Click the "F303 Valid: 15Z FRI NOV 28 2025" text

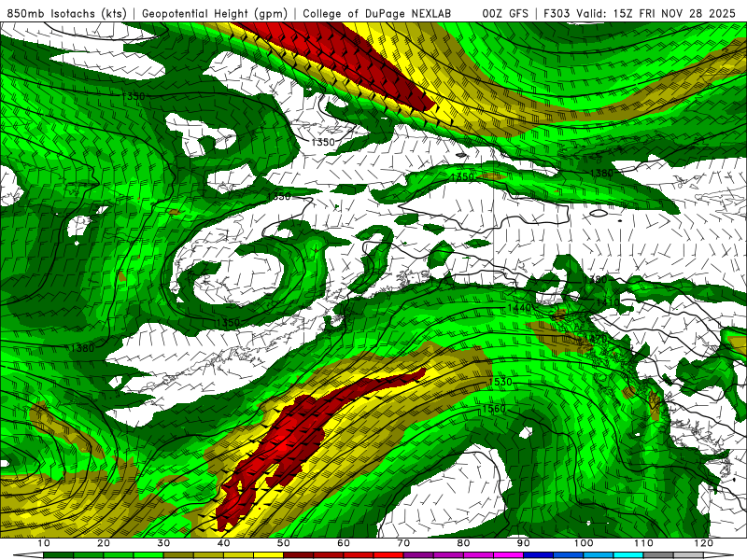click(640, 13)
